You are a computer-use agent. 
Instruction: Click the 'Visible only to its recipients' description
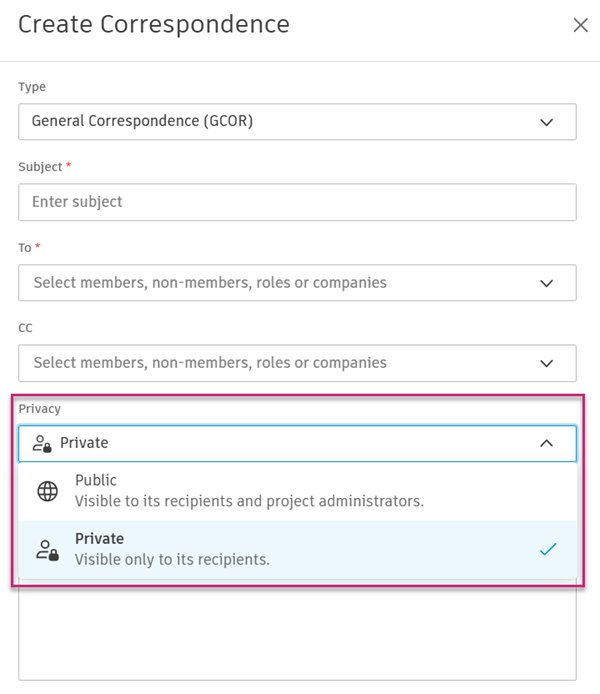click(172, 559)
